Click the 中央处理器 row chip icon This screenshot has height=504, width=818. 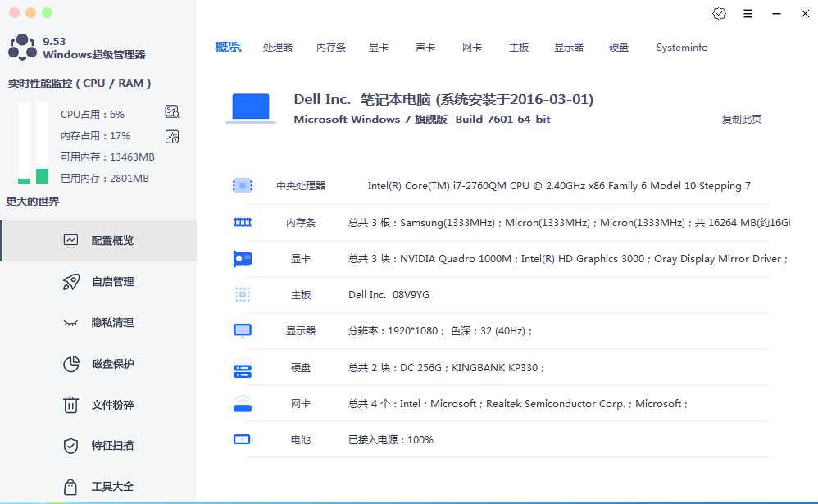coord(243,186)
